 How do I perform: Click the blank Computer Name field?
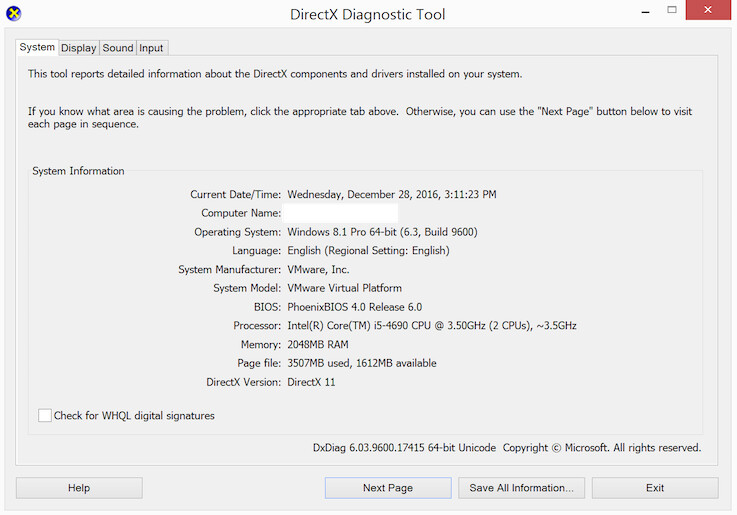click(341, 213)
